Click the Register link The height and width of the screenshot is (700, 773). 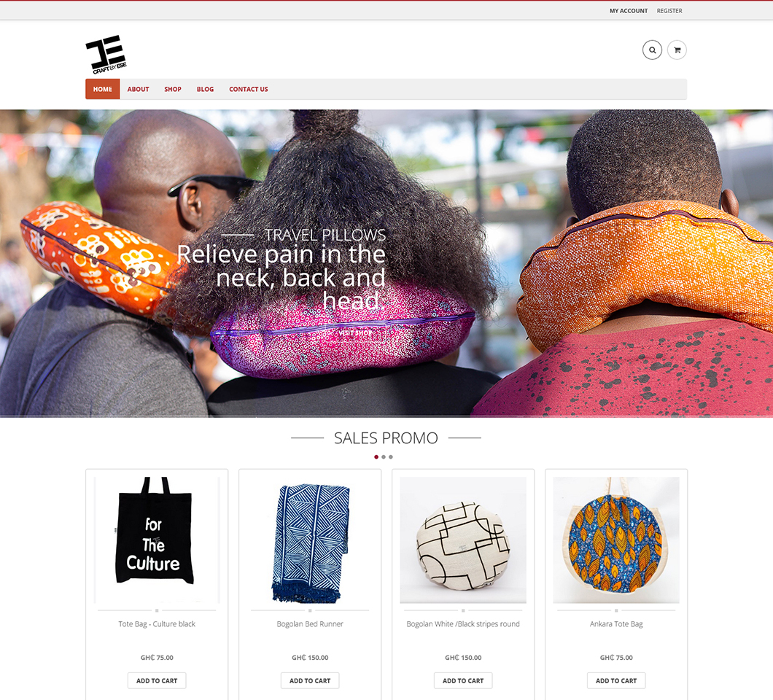click(x=669, y=11)
